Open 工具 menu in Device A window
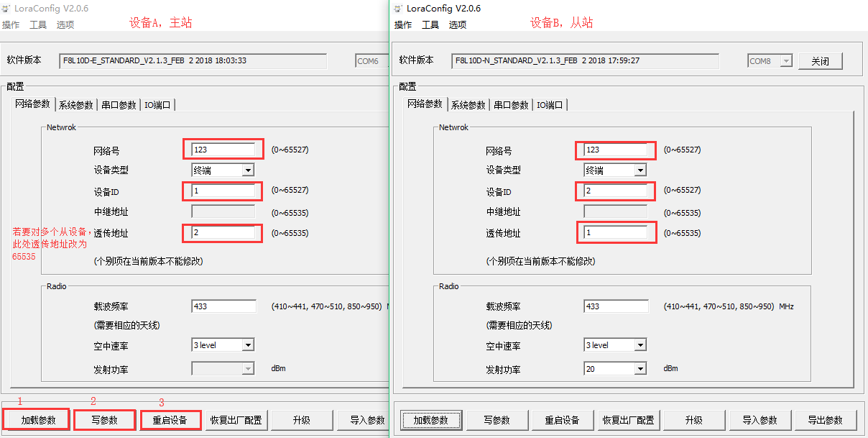 [x=38, y=24]
